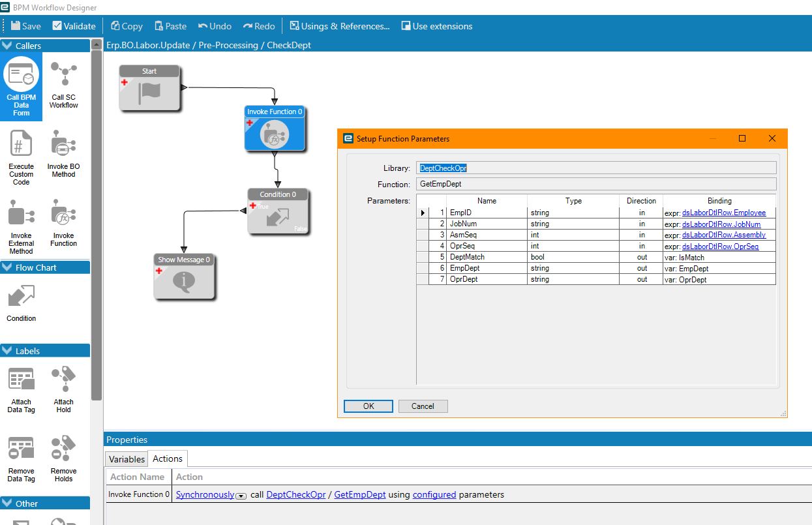Open the dsLaborDtlRow.OprSeq binding link
812x525 pixels.
[x=721, y=246]
